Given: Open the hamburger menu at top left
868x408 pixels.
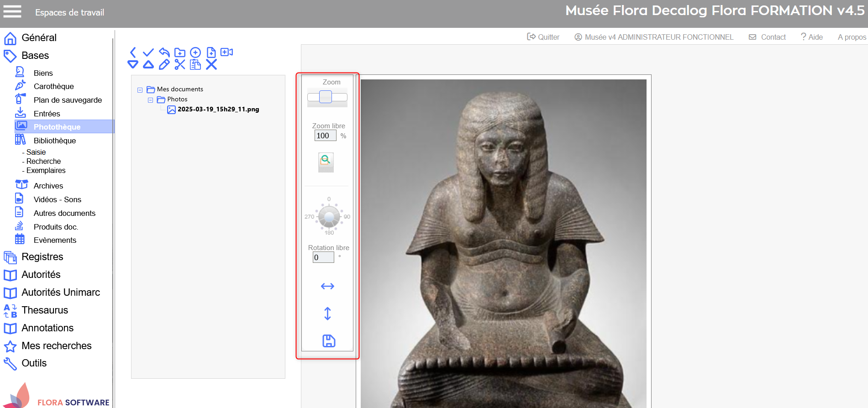Looking at the screenshot, I should pos(12,11).
